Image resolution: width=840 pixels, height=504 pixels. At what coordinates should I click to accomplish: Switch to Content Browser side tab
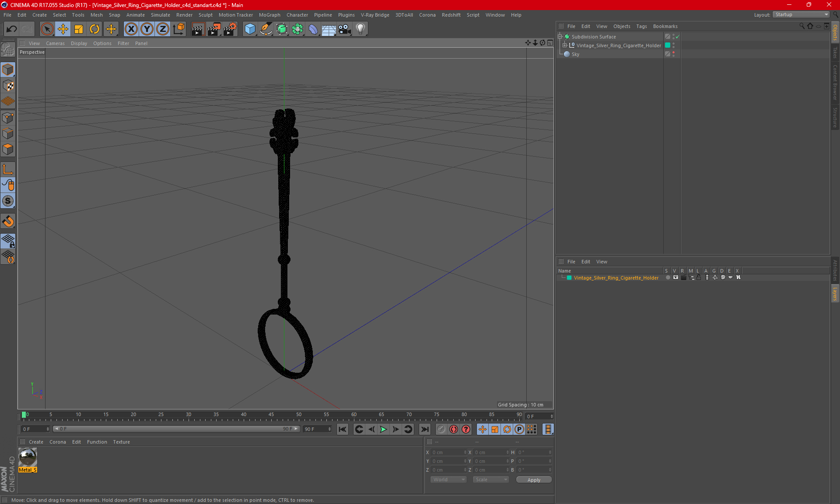point(835,83)
